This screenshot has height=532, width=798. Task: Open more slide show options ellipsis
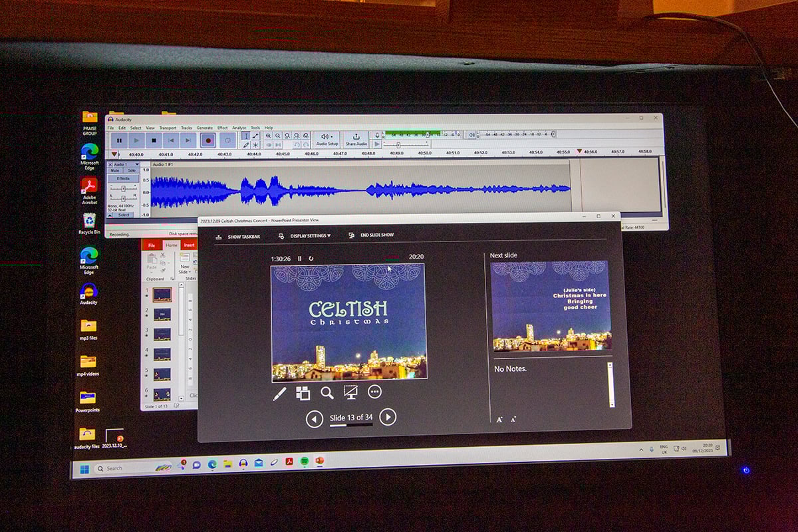click(x=374, y=392)
